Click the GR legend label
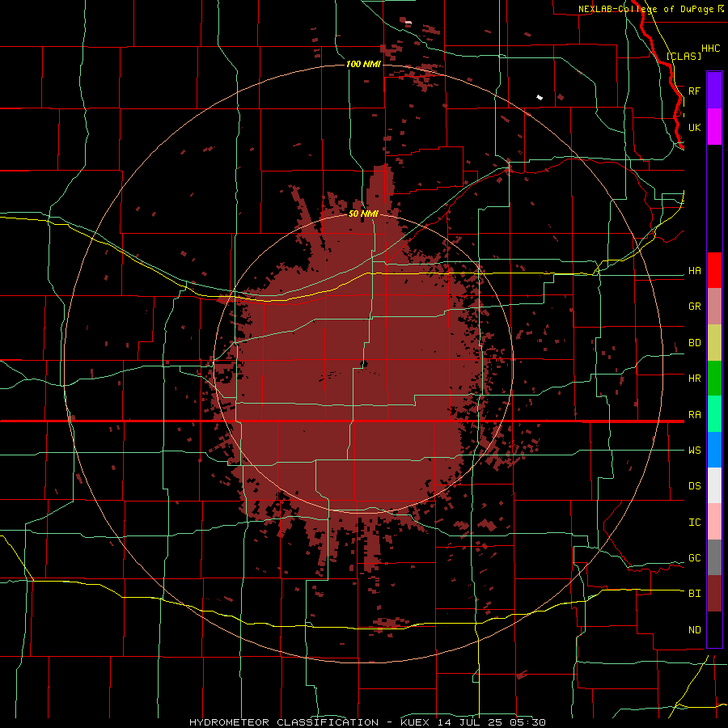Screen dimensions: 728x728 tap(695, 307)
